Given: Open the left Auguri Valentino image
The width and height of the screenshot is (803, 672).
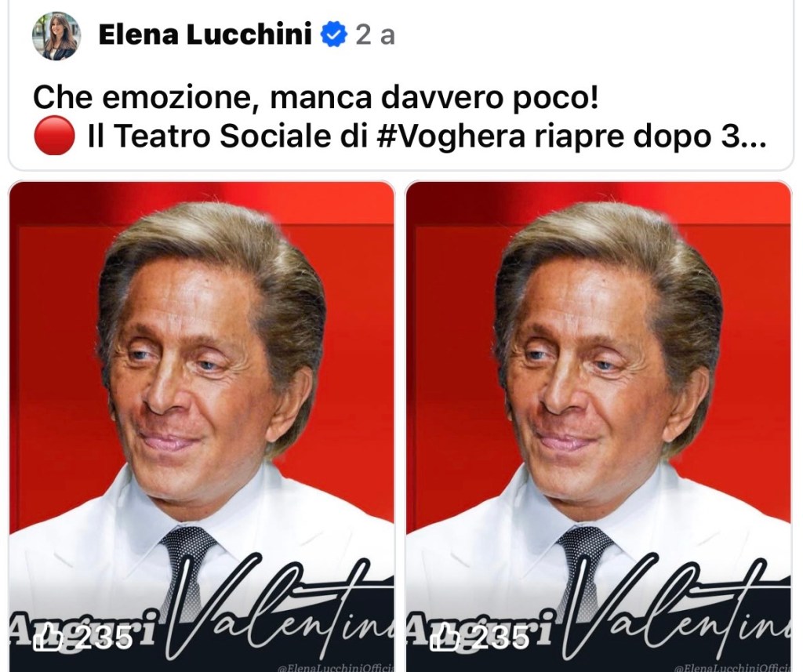Looking at the screenshot, I should coord(202,426).
